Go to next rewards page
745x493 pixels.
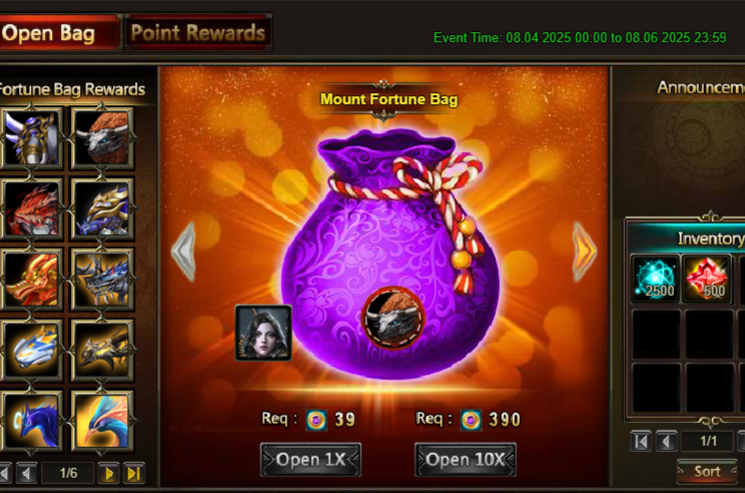(x=108, y=473)
